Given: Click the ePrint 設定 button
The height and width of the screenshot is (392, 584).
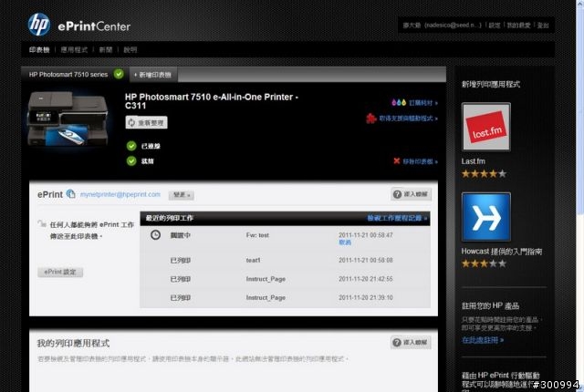Looking at the screenshot, I should 60,272.
